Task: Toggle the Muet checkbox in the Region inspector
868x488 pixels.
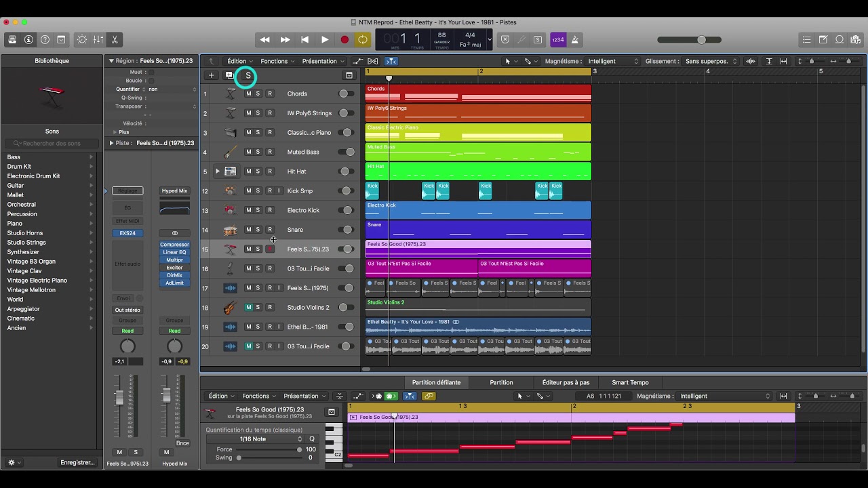Action: 151,72
